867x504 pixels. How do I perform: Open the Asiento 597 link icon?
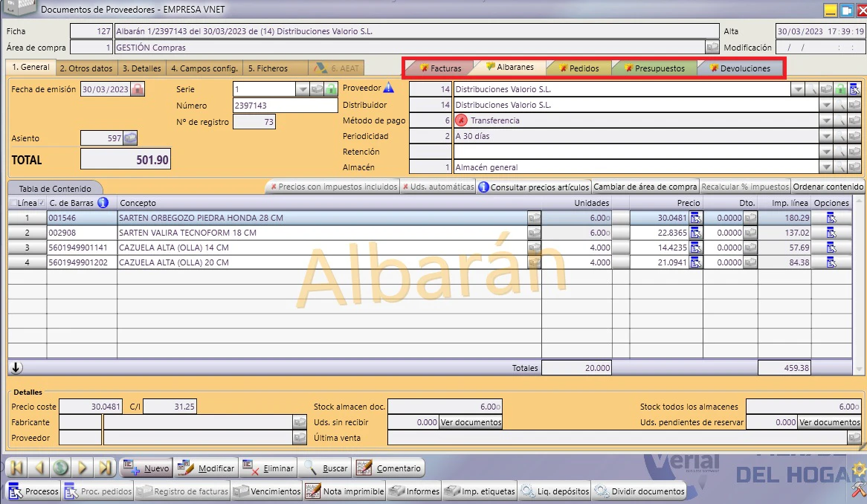point(130,138)
